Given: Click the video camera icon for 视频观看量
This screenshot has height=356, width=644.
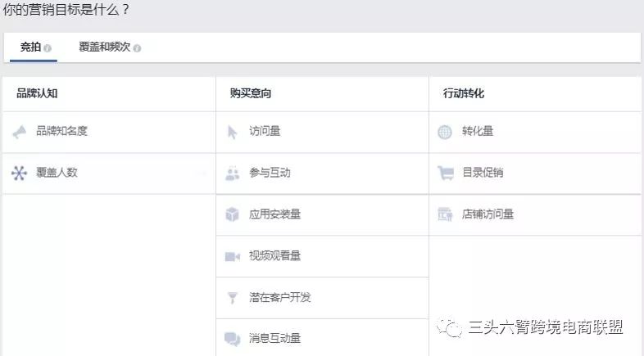Looking at the screenshot, I should click(233, 256).
